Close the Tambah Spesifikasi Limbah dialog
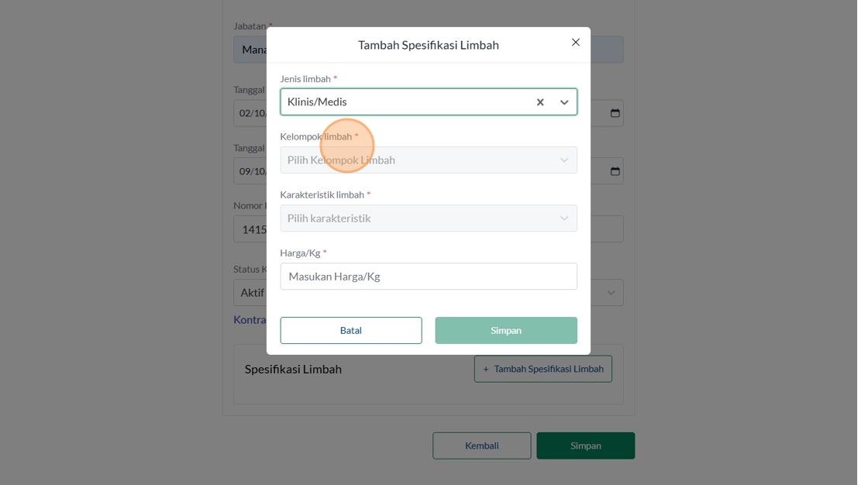Viewport: 868px width, 485px height. click(575, 43)
